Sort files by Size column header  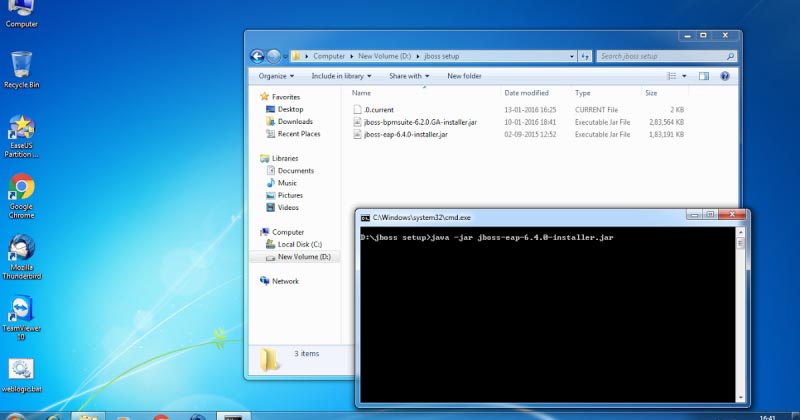(x=651, y=93)
